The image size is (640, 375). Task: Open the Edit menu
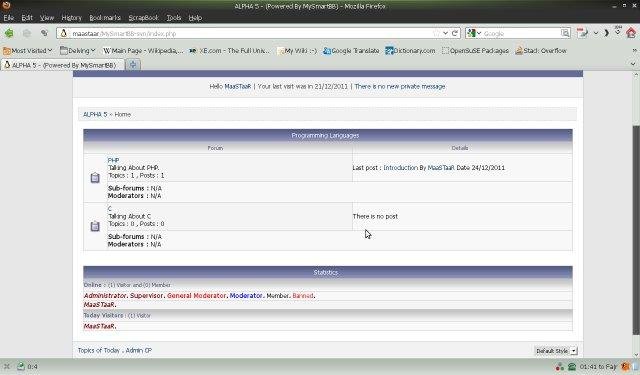point(27,18)
